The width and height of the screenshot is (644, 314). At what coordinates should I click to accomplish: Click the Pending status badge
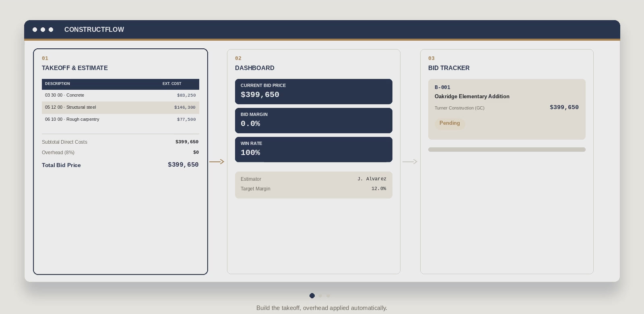tap(450, 123)
